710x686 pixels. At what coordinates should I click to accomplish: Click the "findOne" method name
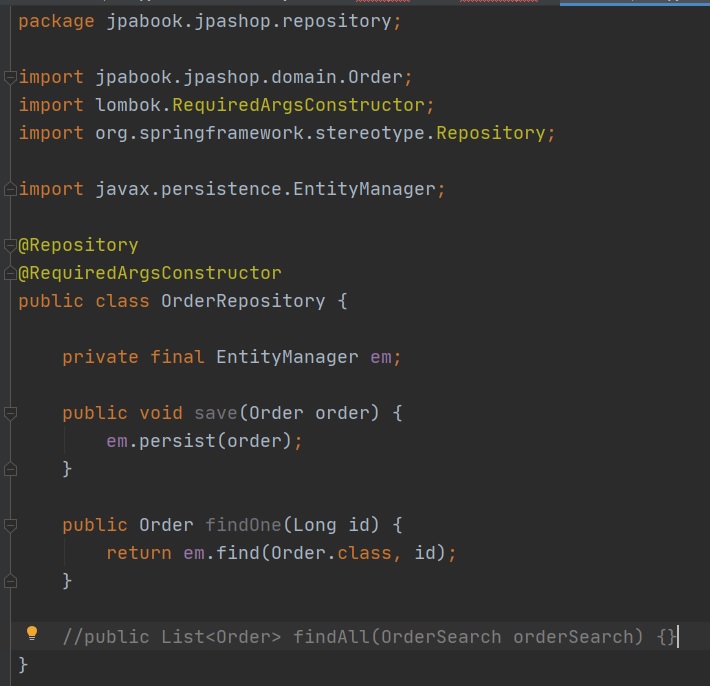coord(243,525)
